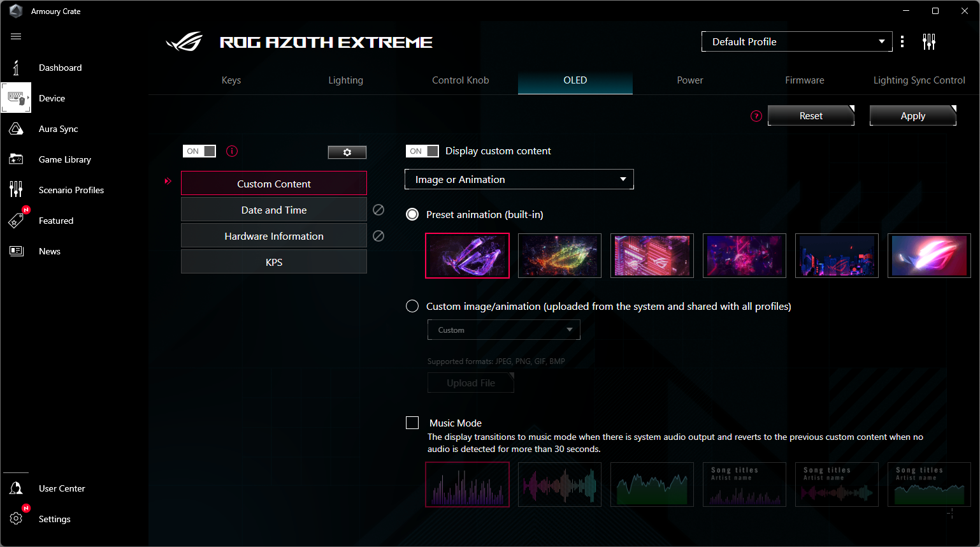The image size is (980, 547).
Task: Click the Featured tag icon
Action: 16,221
